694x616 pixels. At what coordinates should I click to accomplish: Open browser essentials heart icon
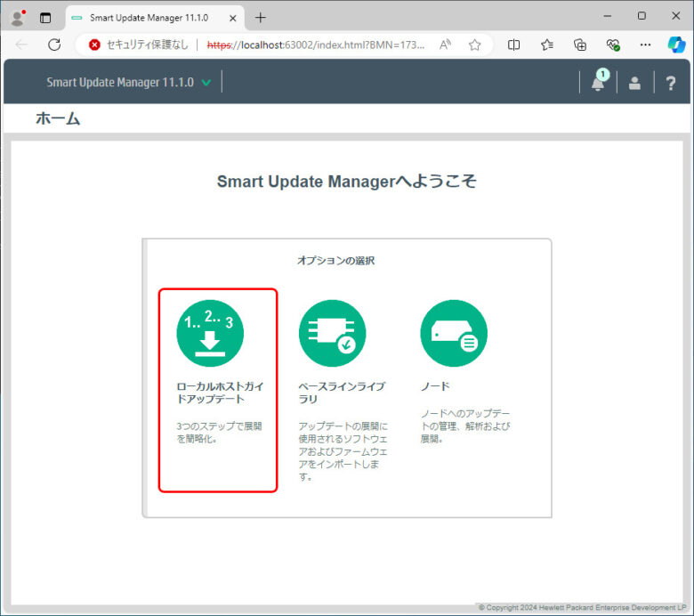(x=612, y=45)
